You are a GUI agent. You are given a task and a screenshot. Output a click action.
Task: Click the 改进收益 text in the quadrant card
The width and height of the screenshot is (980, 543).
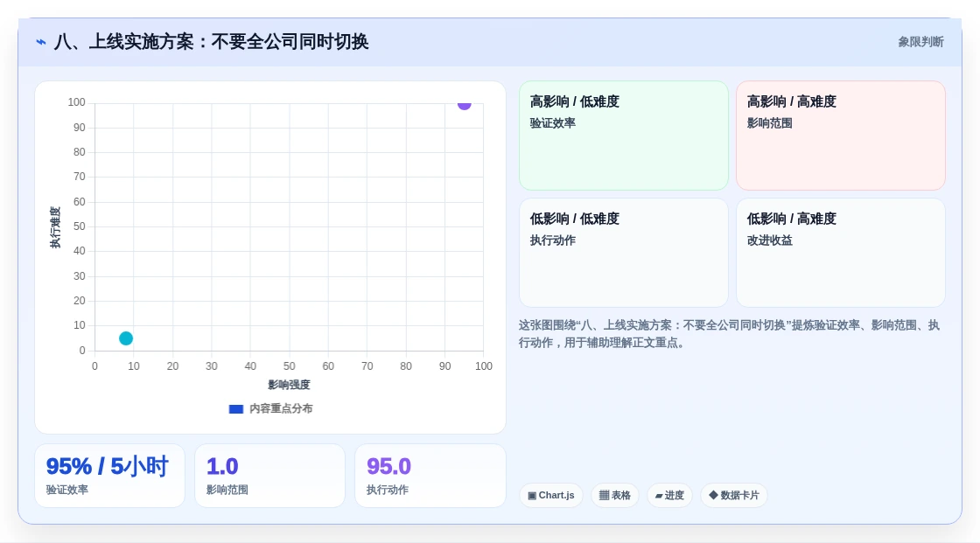[x=769, y=240]
